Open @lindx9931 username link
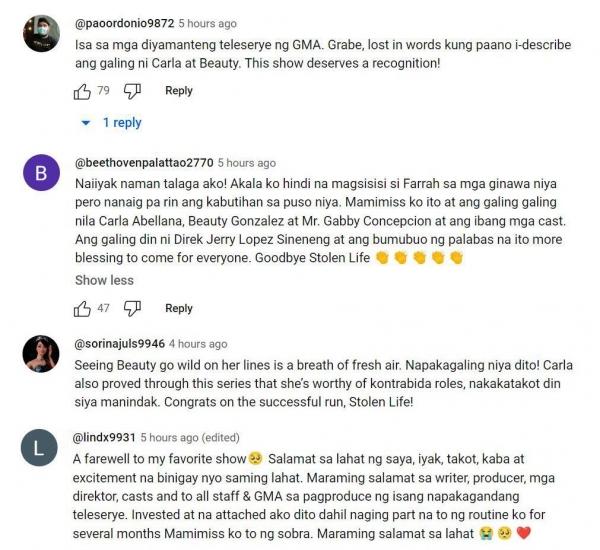The width and height of the screenshot is (600, 550). 104,437
